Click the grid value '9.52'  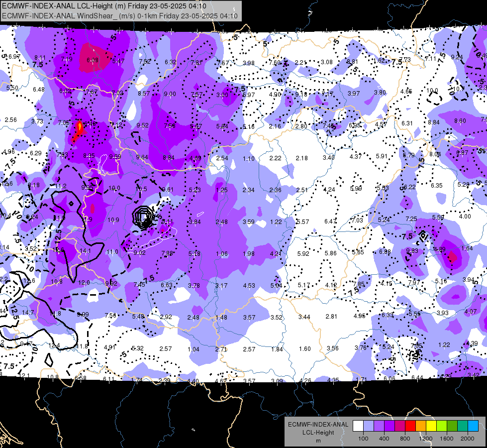(143, 125)
